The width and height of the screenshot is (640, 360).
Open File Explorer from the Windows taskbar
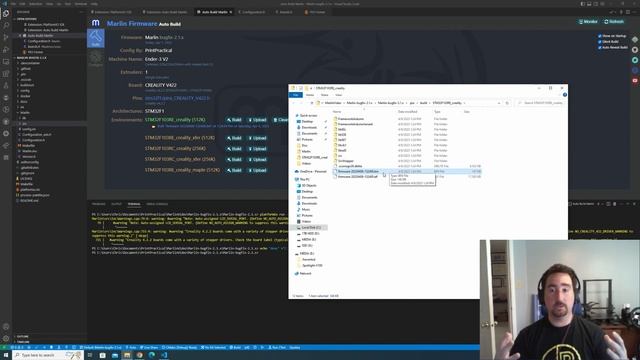pyautogui.click(x=127, y=355)
